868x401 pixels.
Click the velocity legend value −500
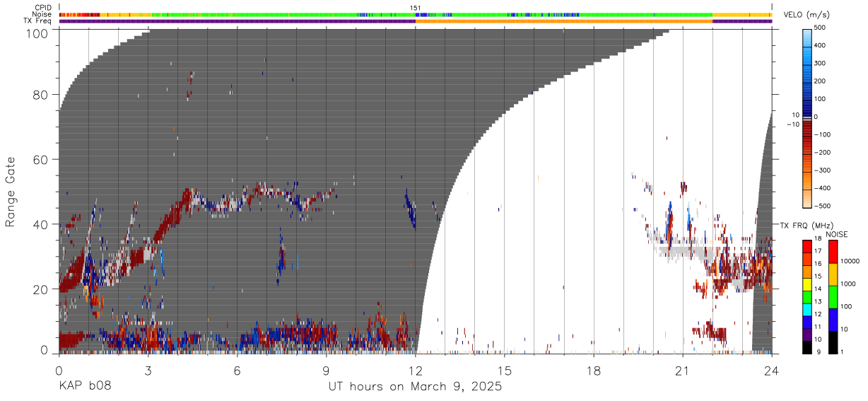[x=824, y=206]
